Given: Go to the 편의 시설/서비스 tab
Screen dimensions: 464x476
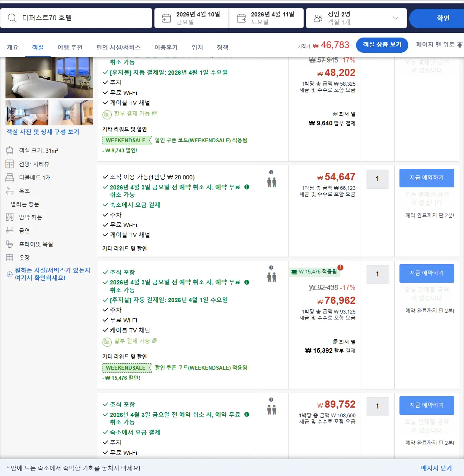Looking at the screenshot, I should click(119, 47).
